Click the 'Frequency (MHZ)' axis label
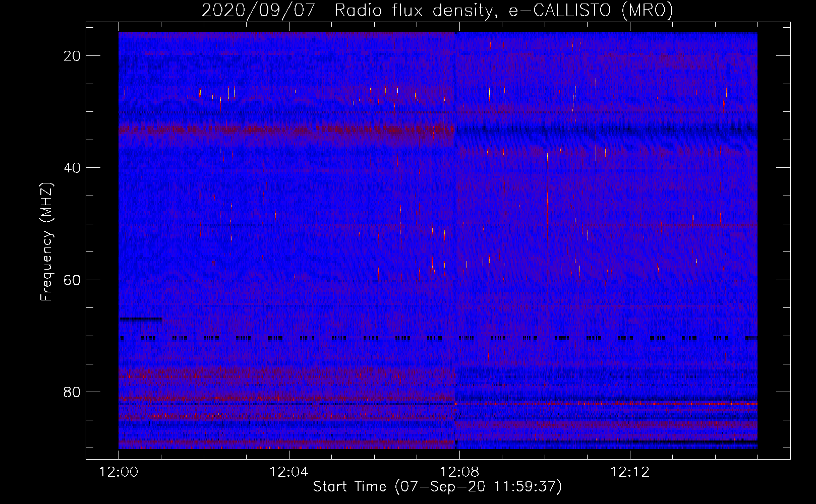This screenshot has height=504, width=816. 46,242
